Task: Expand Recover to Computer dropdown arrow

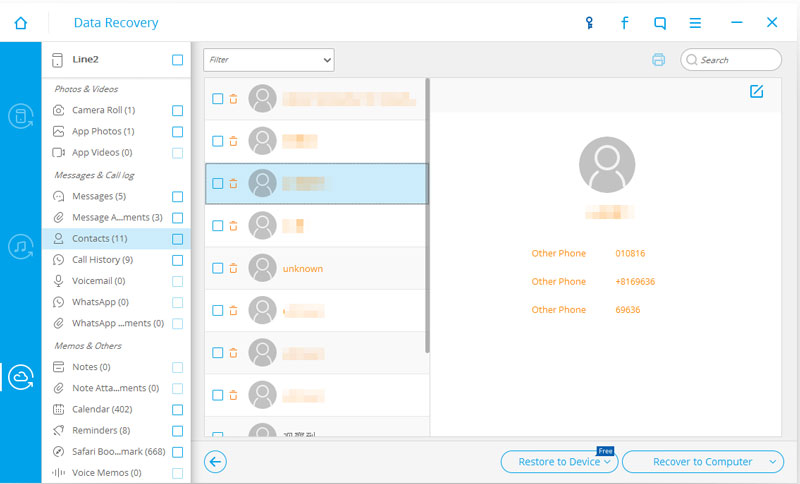Action: (x=773, y=462)
